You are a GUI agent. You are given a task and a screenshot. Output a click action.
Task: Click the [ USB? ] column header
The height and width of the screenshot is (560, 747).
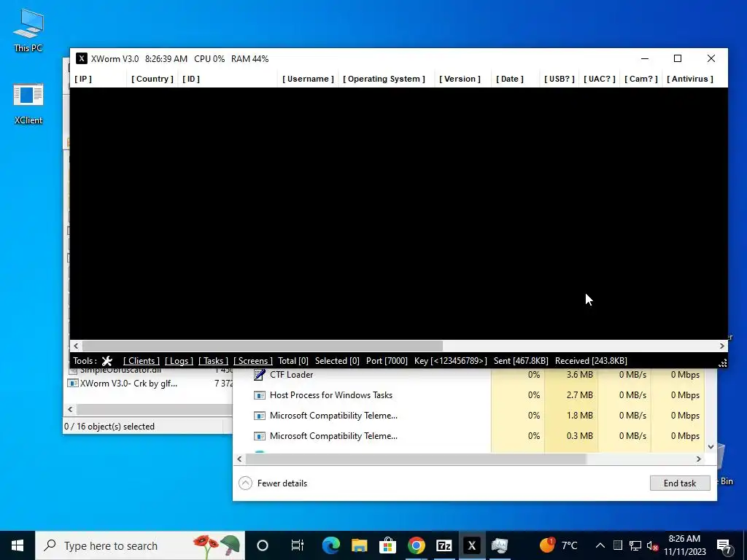point(560,79)
